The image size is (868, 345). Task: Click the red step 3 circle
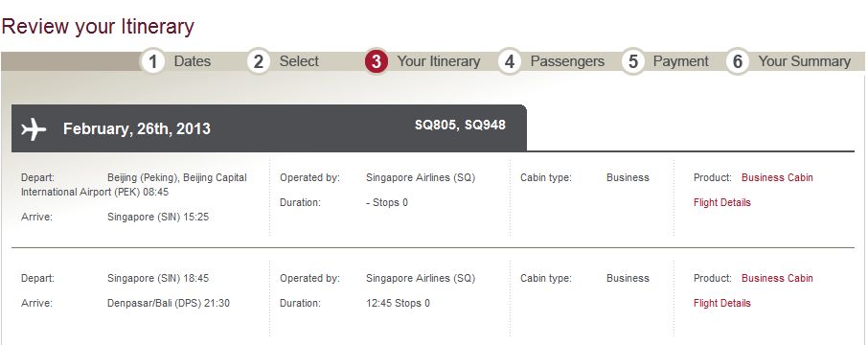coord(377,62)
